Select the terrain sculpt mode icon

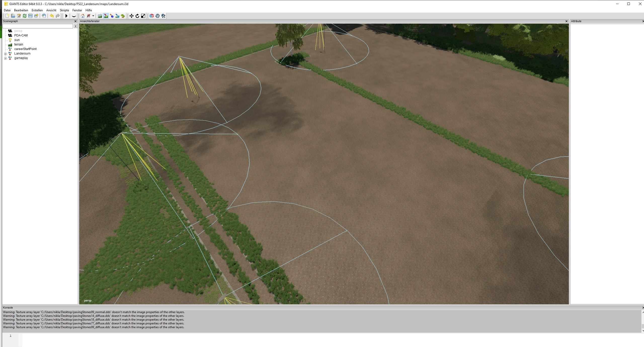pos(100,16)
